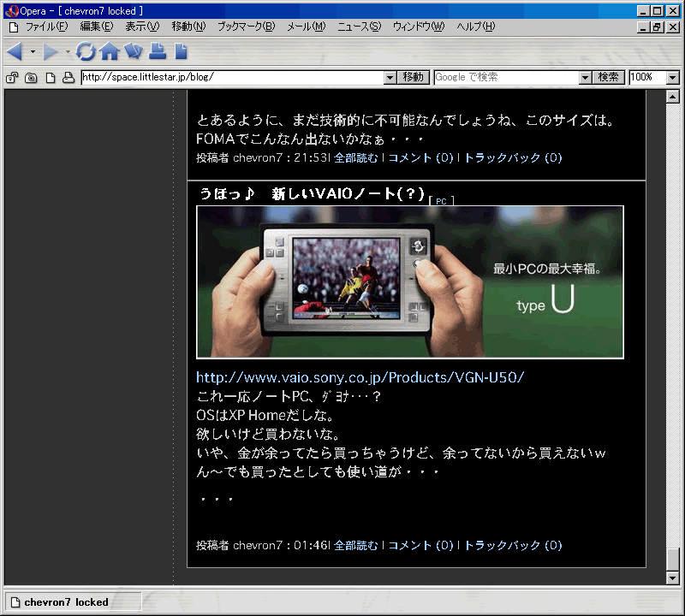Minimize the inner document window
Image resolution: width=685 pixels, height=616 pixels.
coord(643,27)
